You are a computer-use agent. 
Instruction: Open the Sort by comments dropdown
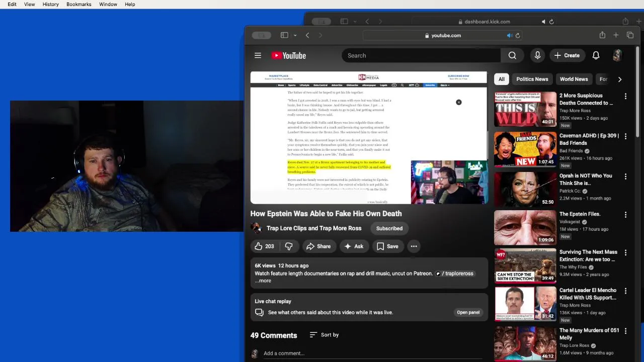pyautogui.click(x=324, y=335)
